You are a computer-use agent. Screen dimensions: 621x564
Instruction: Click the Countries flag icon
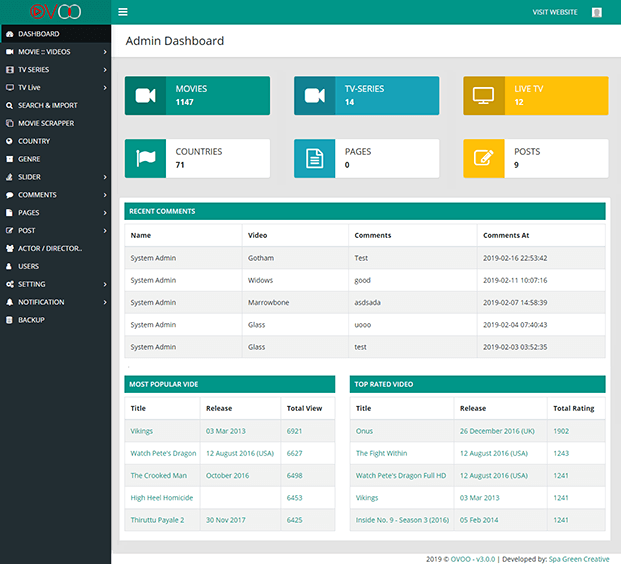145,158
